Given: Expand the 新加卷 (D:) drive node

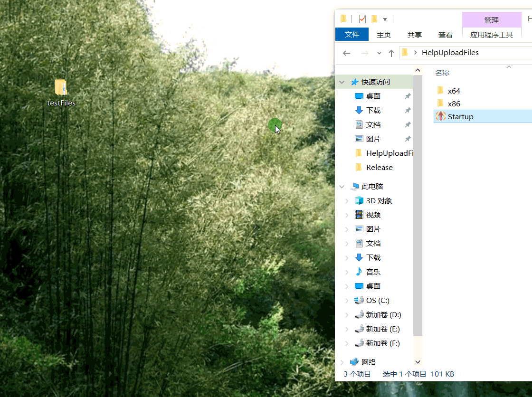Looking at the screenshot, I should coord(346,315).
